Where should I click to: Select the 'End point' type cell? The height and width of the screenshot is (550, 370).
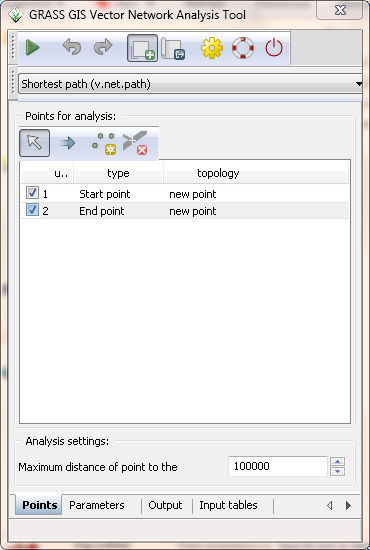(102, 211)
